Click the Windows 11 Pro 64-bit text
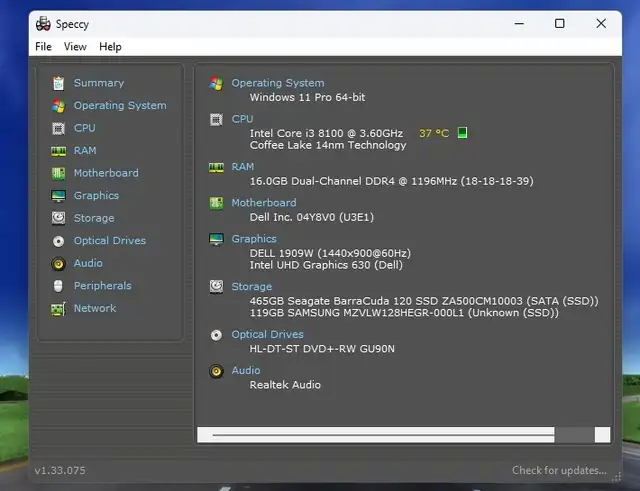 (307, 97)
